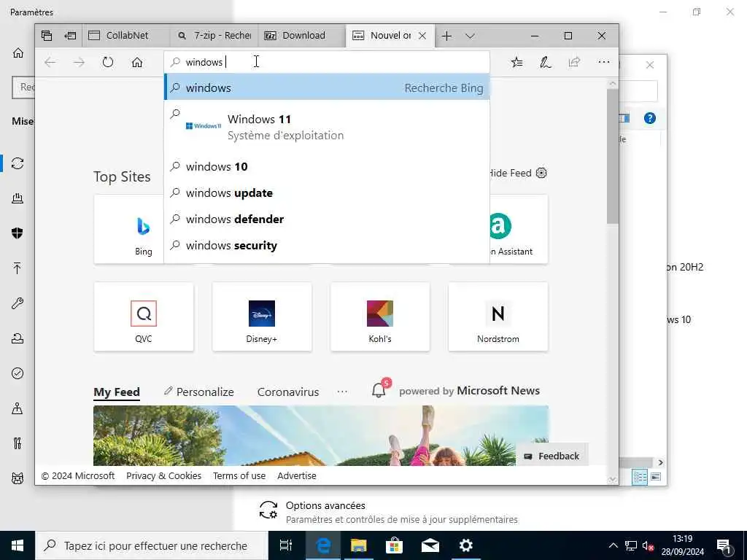
Task: Open Edge Settings and more menu
Action: (x=603, y=62)
